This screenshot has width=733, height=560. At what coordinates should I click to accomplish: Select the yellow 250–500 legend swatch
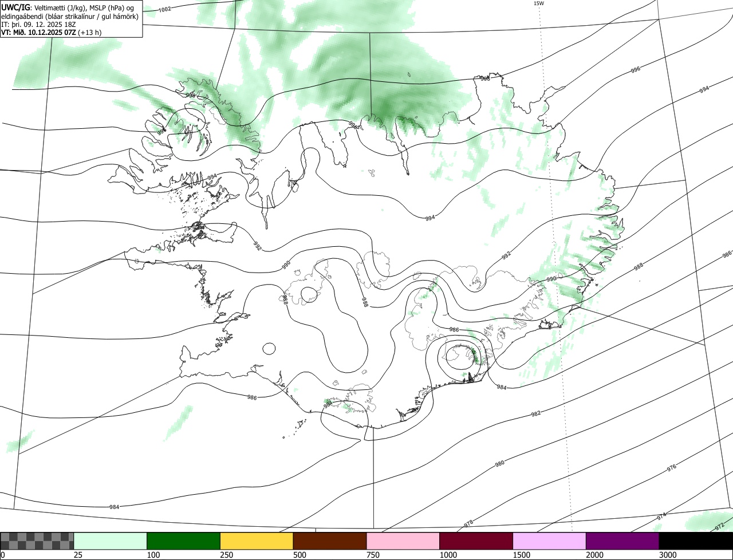(x=257, y=541)
